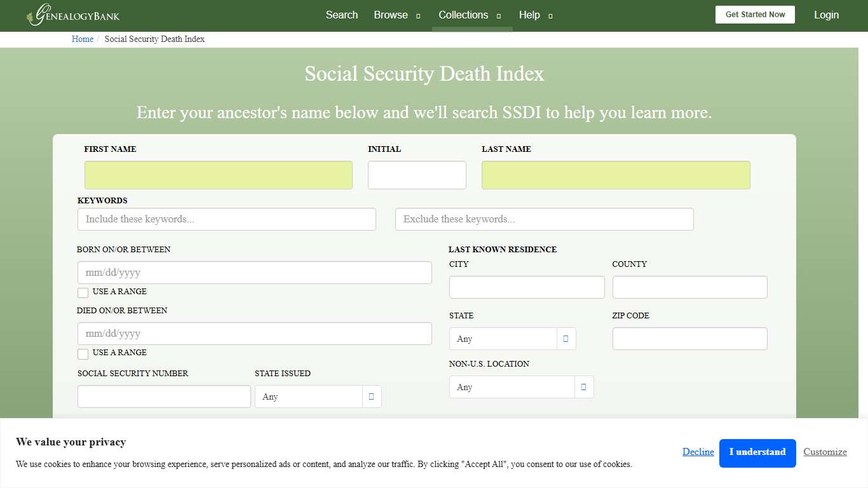
Task: Enable Use a Range for birth date
Action: tap(83, 292)
